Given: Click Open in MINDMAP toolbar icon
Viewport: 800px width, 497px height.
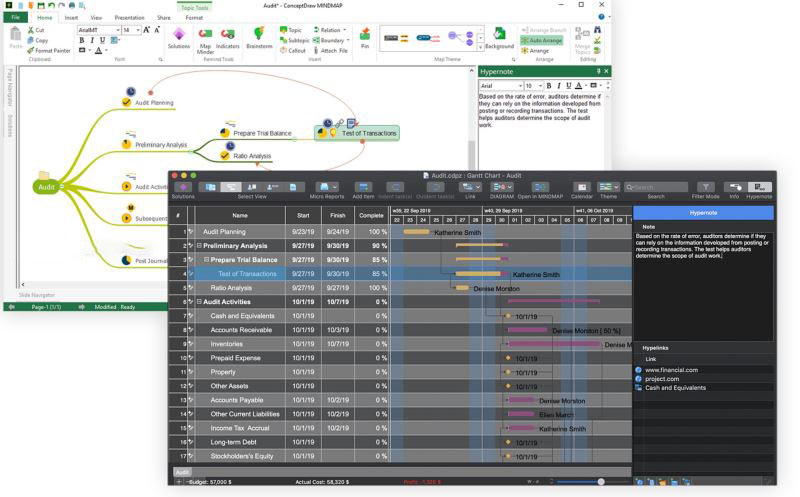Looking at the screenshot, I should click(x=540, y=187).
